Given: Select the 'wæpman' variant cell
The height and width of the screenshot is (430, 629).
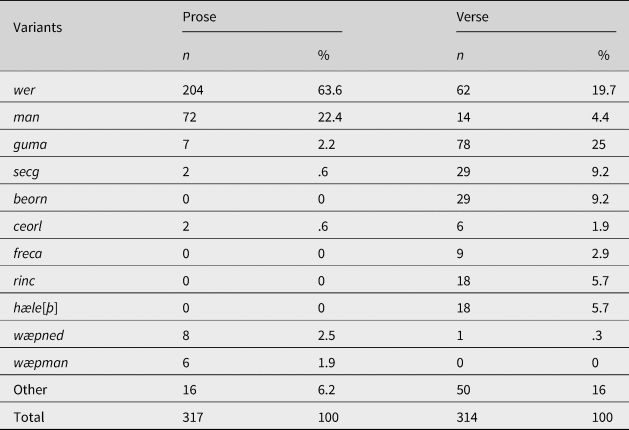Looking at the screenshot, I should pos(38,360).
